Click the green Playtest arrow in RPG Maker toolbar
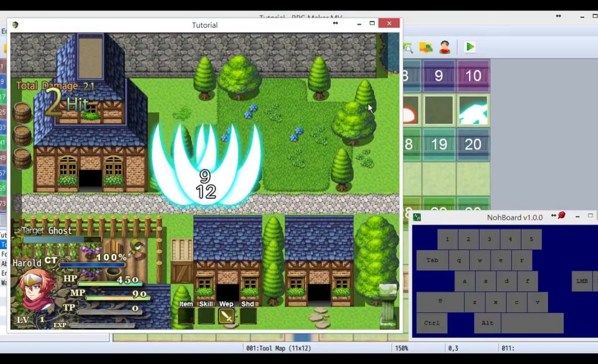This screenshot has width=598, height=364. (x=470, y=47)
